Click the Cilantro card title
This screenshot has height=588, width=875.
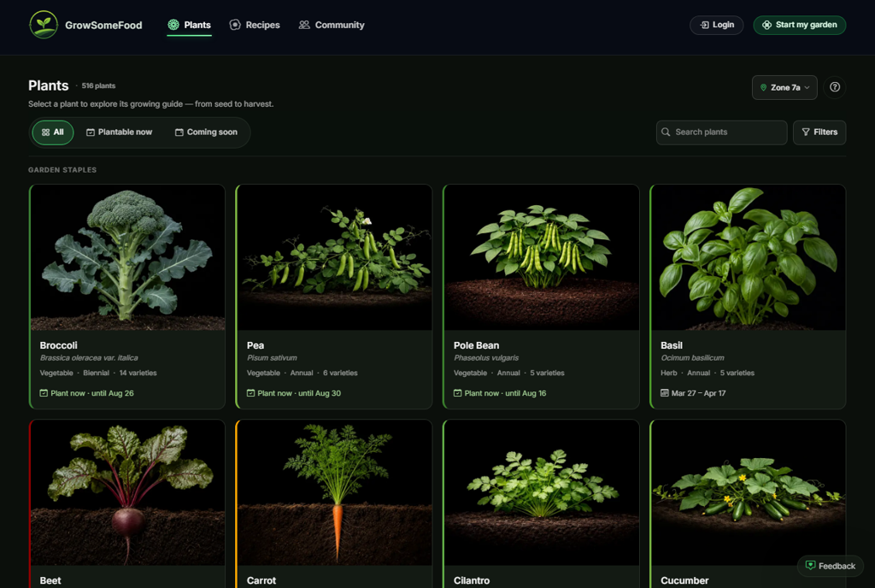coord(472,581)
